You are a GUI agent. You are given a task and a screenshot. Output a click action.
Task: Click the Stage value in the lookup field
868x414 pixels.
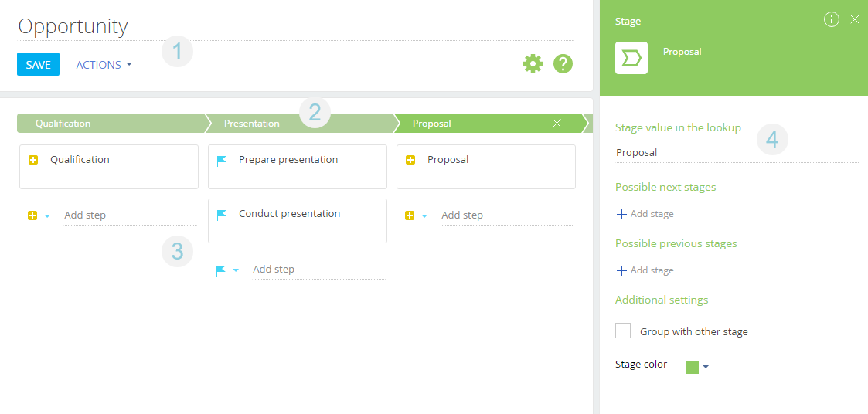tap(736, 153)
